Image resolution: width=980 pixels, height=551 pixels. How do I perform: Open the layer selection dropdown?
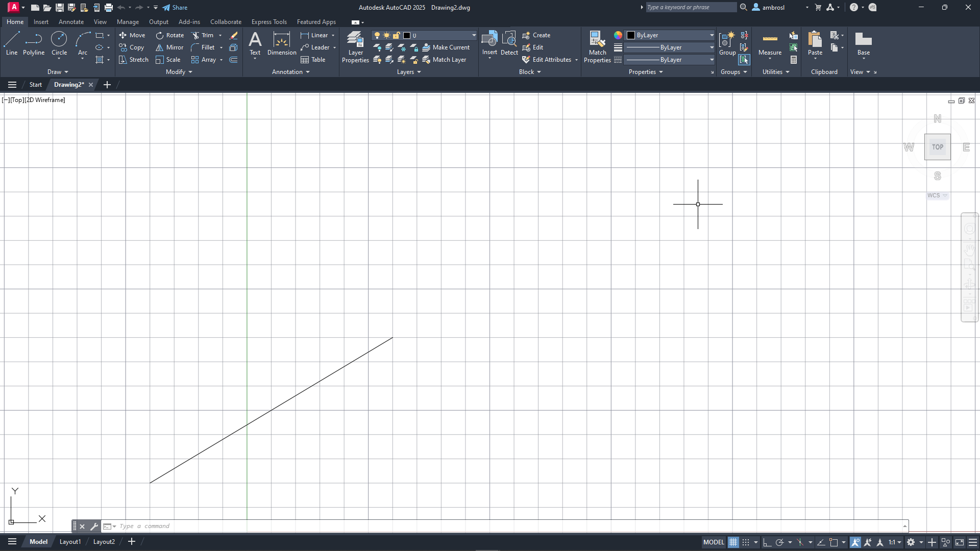click(474, 35)
